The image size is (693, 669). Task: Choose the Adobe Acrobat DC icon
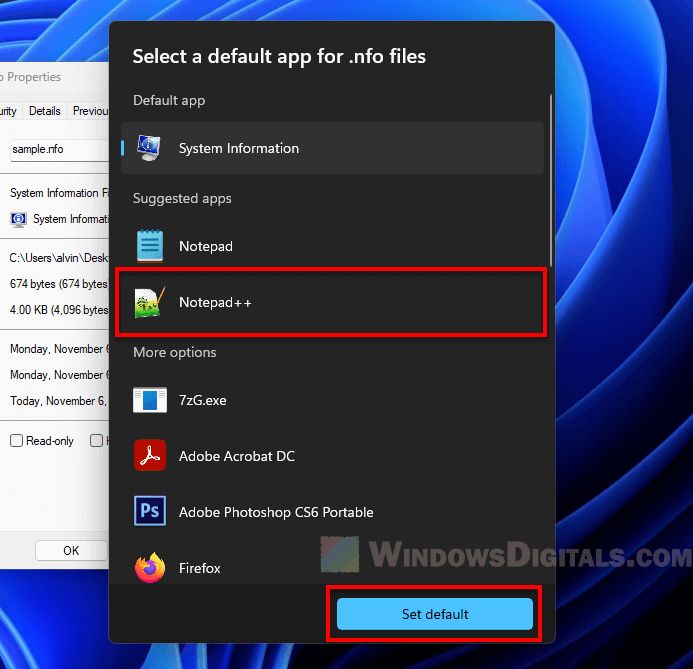pyautogui.click(x=150, y=455)
